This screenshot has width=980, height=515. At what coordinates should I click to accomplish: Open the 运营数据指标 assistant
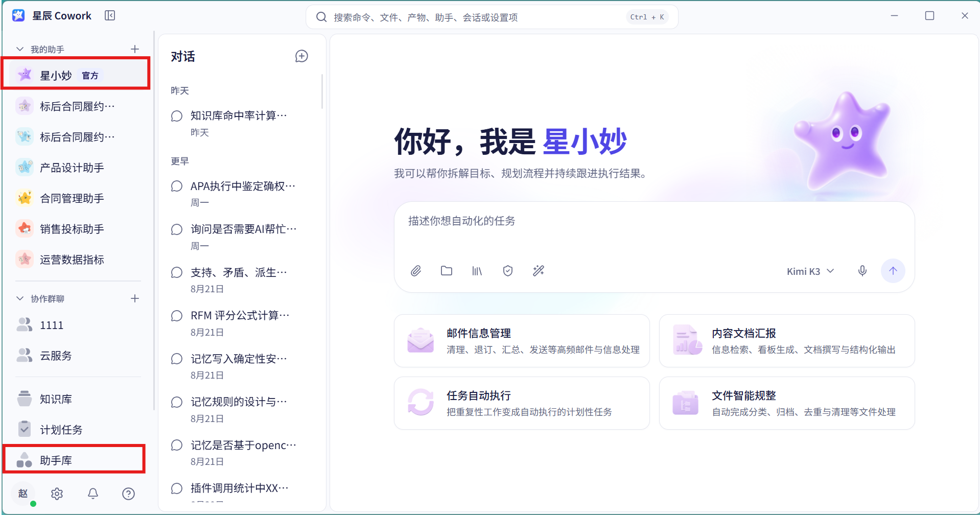click(77, 260)
